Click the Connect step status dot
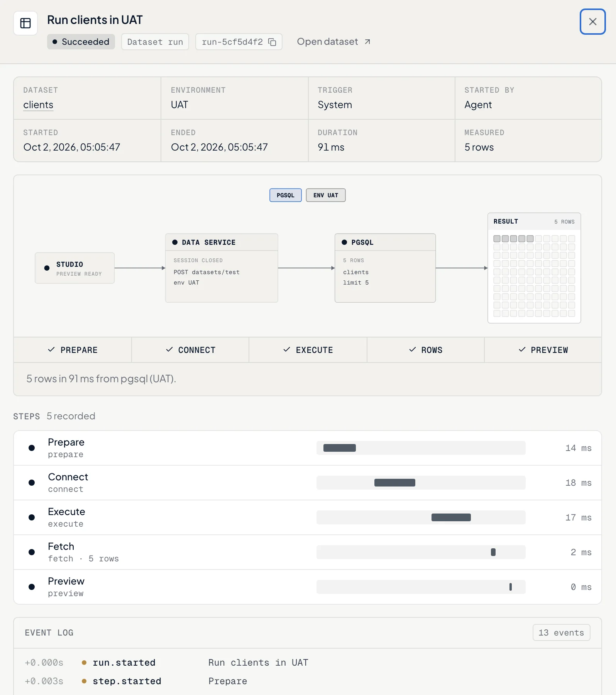The image size is (616, 695). [x=32, y=483]
